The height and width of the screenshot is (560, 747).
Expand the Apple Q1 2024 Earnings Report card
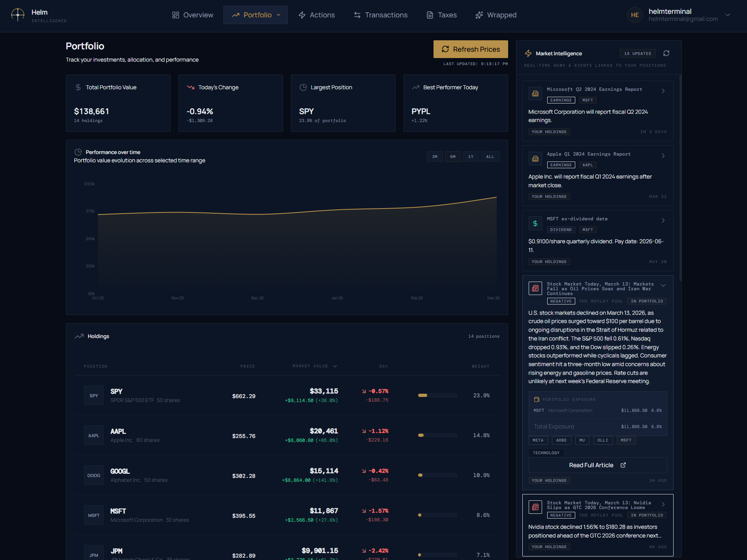tap(663, 156)
